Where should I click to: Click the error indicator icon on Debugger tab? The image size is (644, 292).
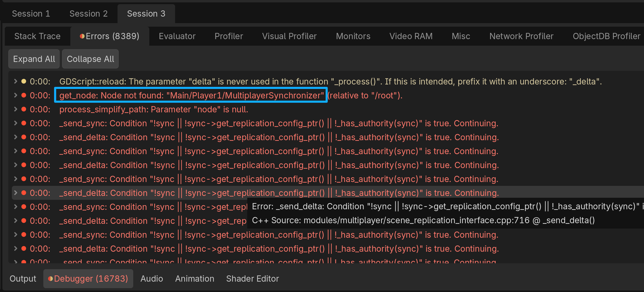click(x=50, y=279)
